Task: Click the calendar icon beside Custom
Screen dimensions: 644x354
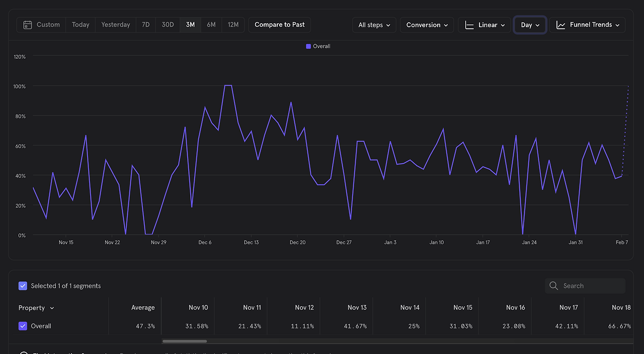Action: point(28,25)
